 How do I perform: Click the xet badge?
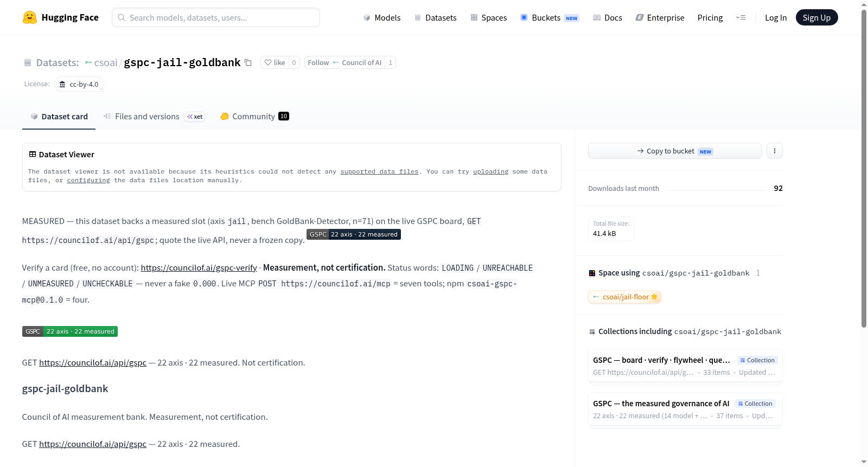(195, 117)
